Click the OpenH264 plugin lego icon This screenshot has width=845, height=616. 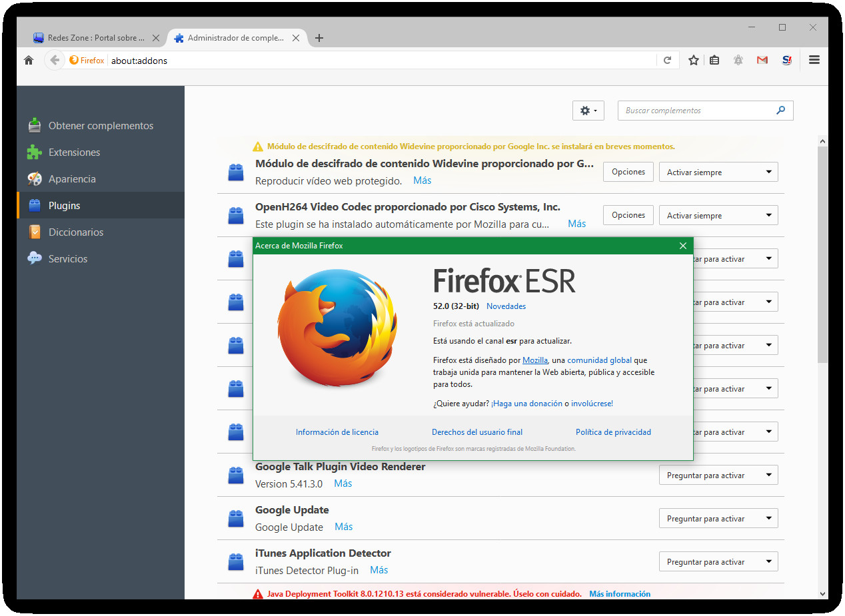click(x=236, y=216)
